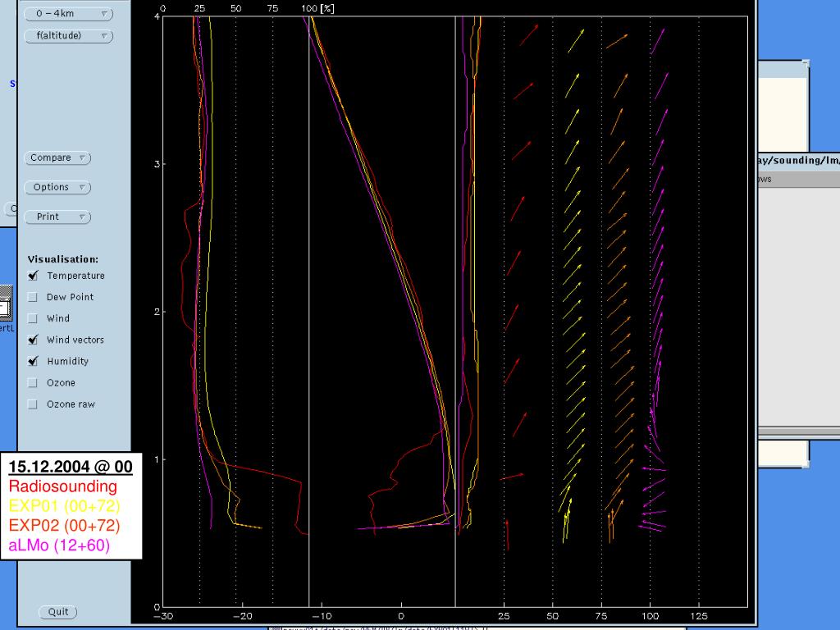Click the 125 wind speed axis label
The image size is (840, 630).
click(699, 616)
